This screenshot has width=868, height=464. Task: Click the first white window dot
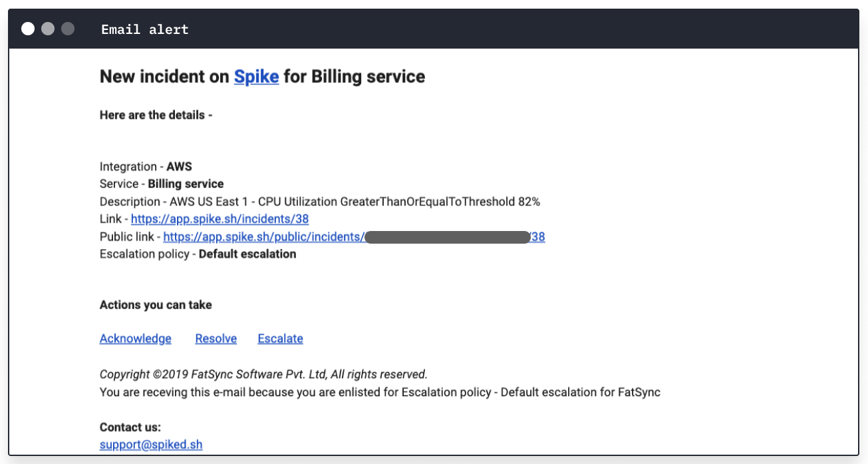click(28, 29)
